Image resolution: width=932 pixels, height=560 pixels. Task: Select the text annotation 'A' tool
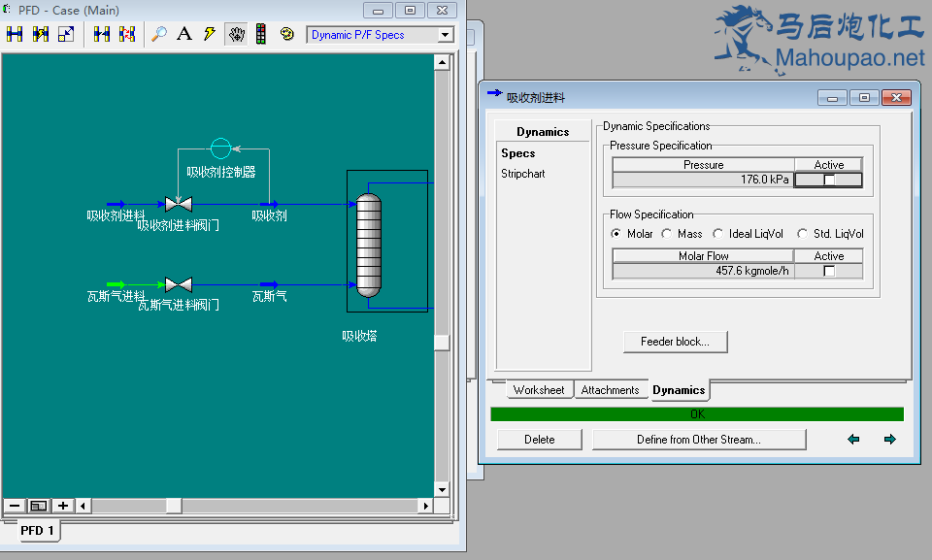[184, 35]
